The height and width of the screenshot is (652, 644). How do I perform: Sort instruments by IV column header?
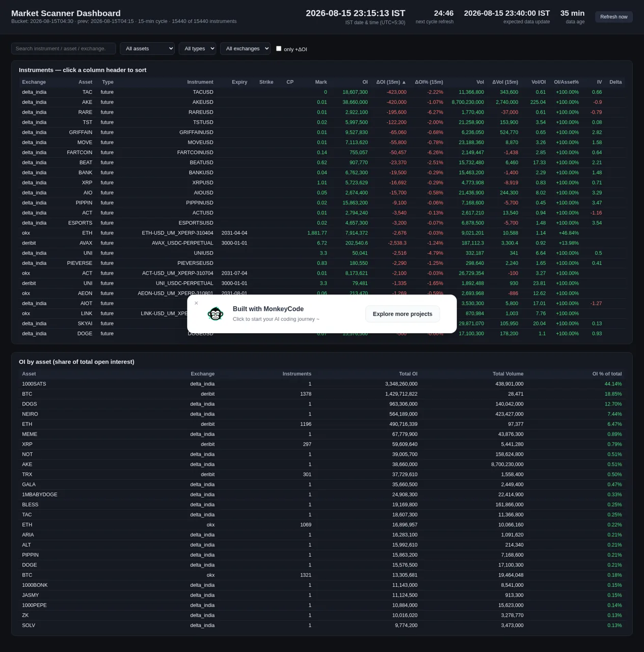(x=599, y=82)
